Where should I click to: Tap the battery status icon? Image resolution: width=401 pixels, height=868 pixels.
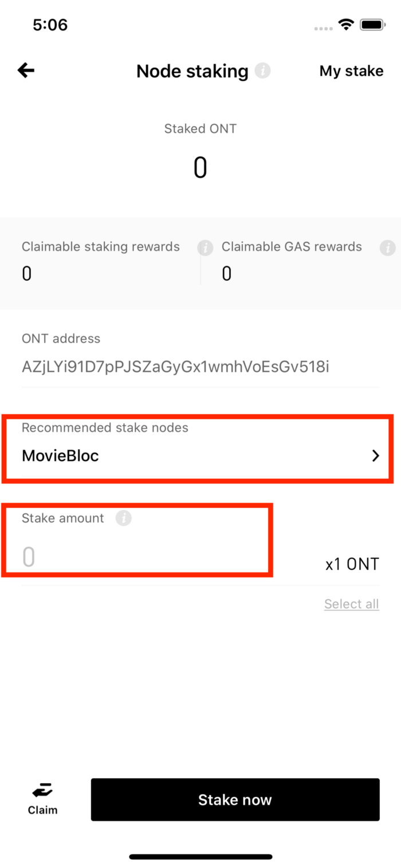click(372, 25)
